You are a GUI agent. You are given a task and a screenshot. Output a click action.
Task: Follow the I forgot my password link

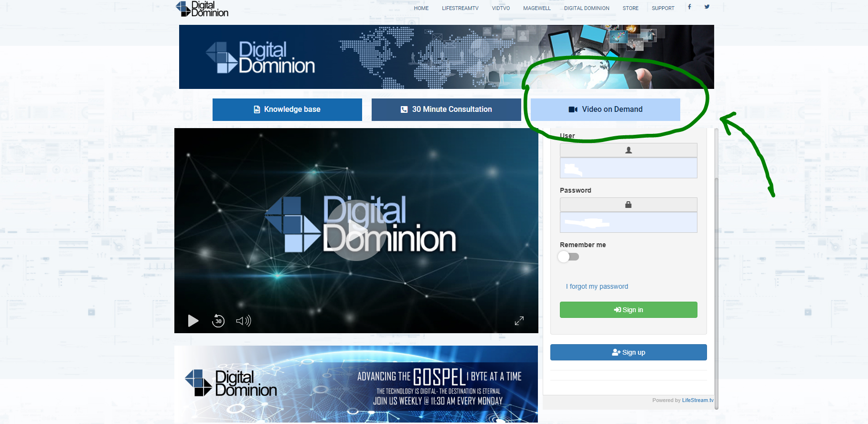[597, 286]
